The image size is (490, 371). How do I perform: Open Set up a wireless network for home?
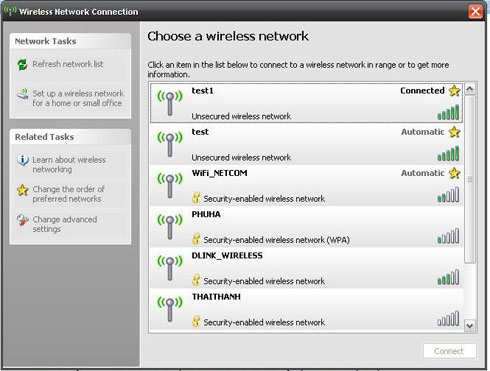pyautogui.click(x=78, y=98)
